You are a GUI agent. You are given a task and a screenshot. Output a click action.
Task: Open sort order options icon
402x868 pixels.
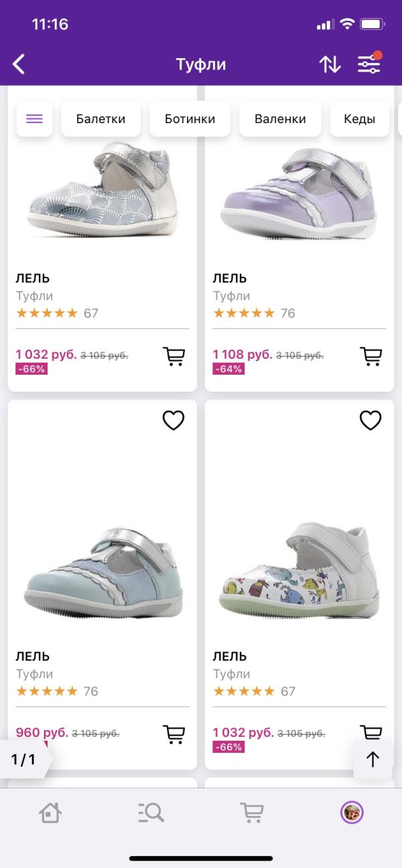click(330, 64)
